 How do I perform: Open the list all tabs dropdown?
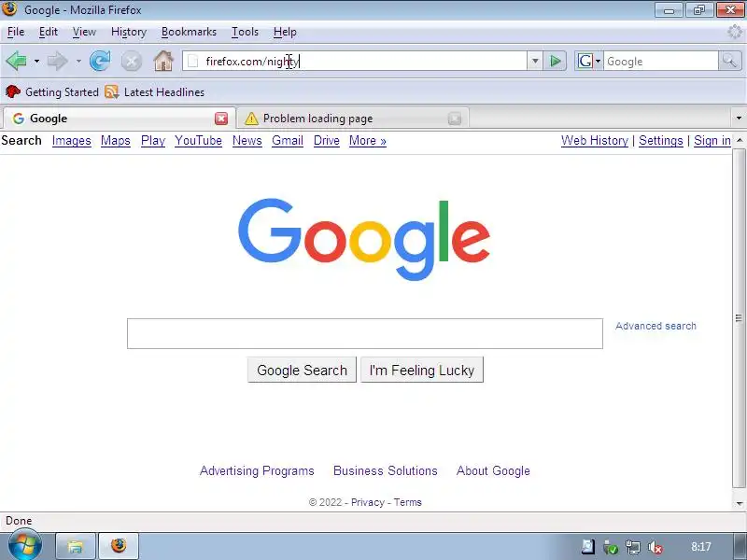pyautogui.click(x=739, y=118)
